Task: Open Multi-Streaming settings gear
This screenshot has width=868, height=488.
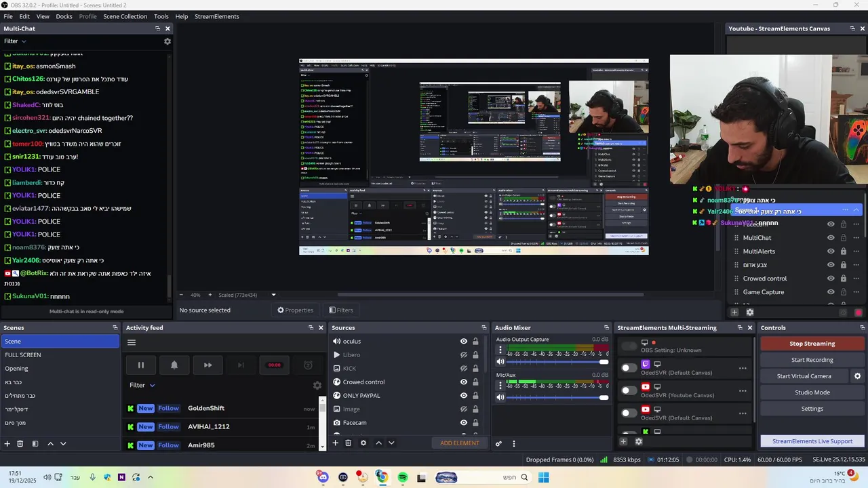Action: click(638, 442)
